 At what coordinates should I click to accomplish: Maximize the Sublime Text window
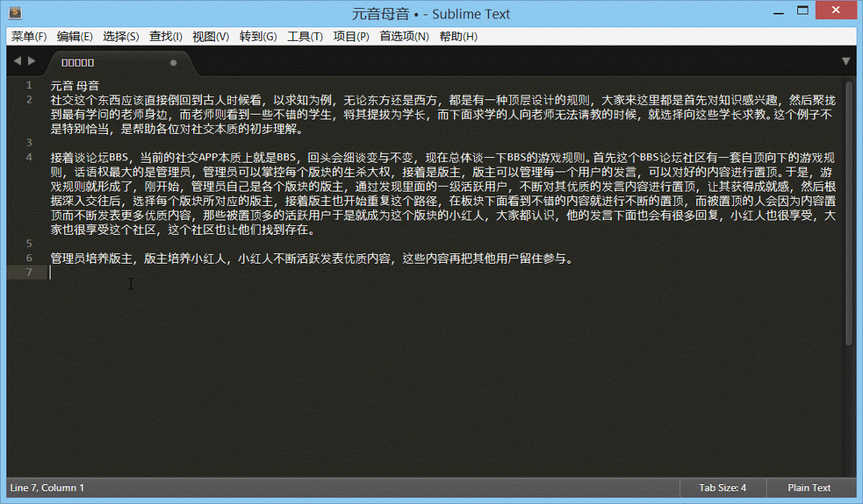pos(803,11)
